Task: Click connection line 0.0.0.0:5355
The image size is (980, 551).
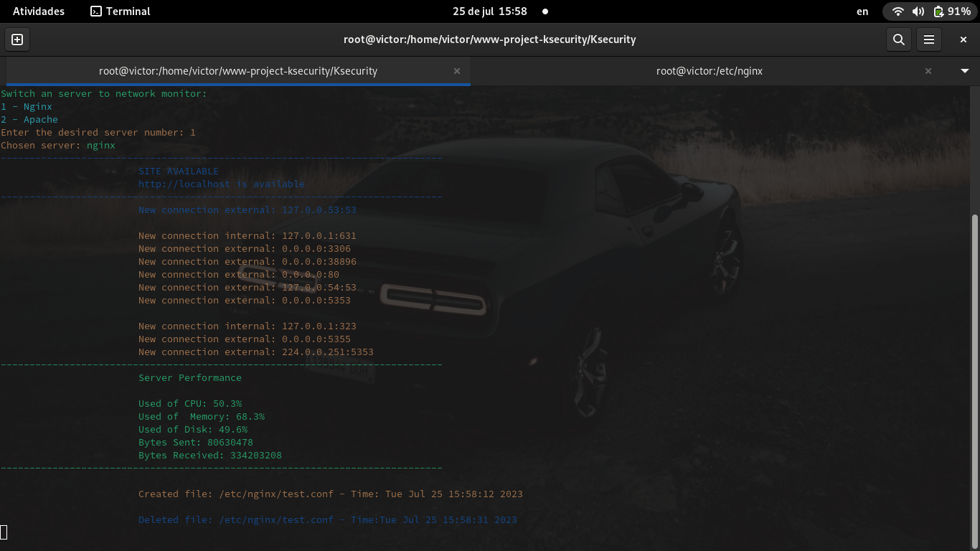Action: click(x=245, y=339)
